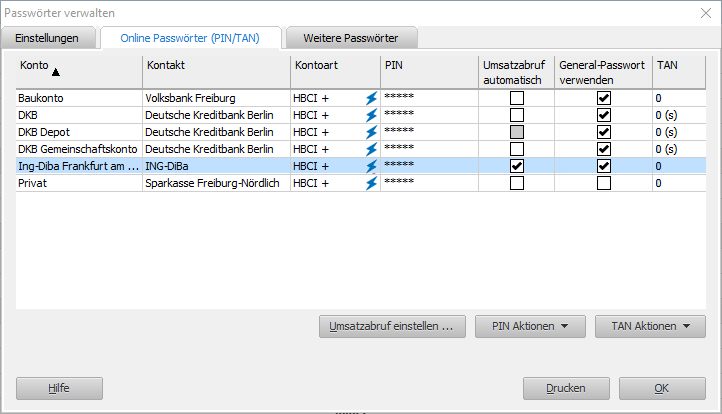722x414 pixels.
Task: Click lightning icon in DKB Gemeinschaftskonto row
Action: click(x=371, y=149)
